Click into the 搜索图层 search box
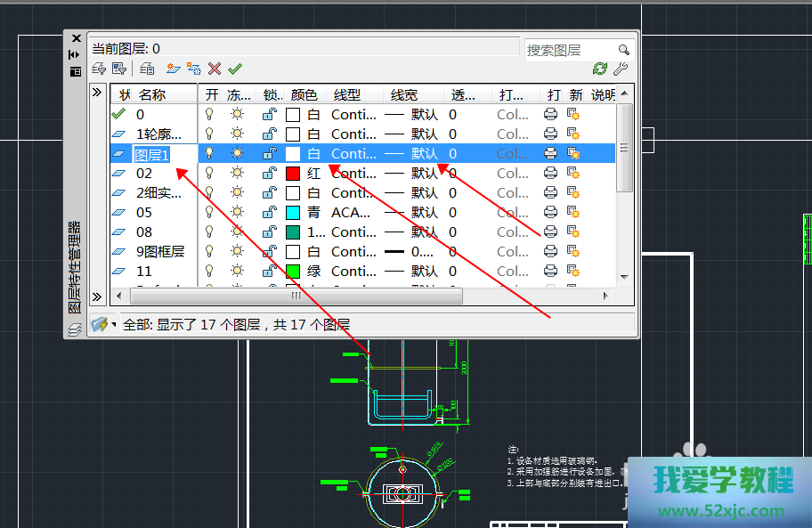The width and height of the screenshot is (812, 528). pos(570,50)
